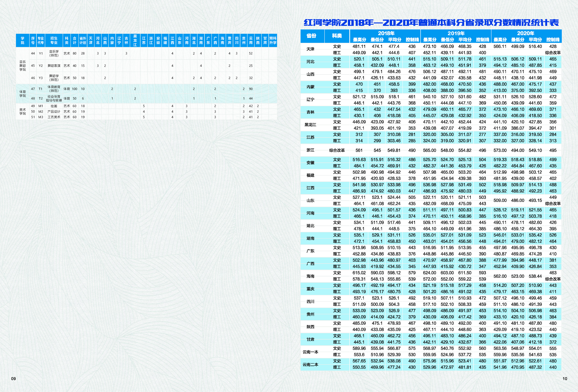
Task: Select the 福建 row label in score table
Action: click(x=310, y=175)
